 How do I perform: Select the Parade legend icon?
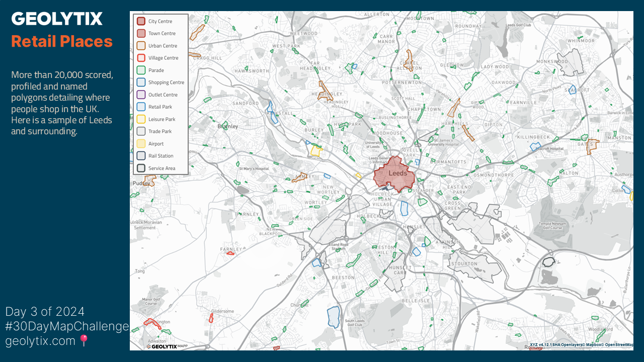pos(141,70)
